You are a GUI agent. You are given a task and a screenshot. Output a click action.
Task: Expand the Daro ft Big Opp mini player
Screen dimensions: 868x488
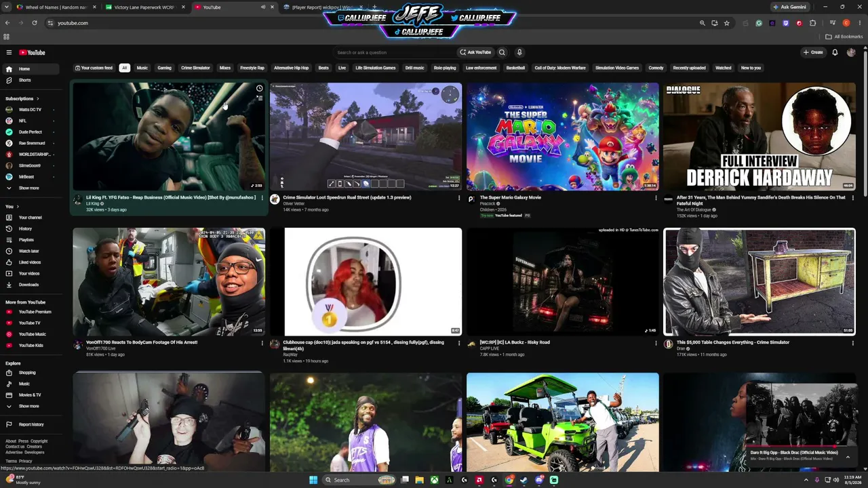[x=848, y=457]
